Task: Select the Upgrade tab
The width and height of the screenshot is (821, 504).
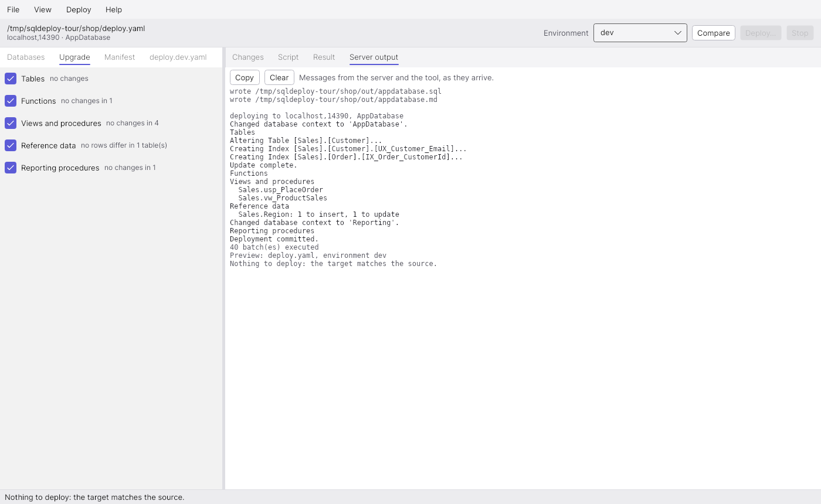Action: pyautogui.click(x=74, y=57)
